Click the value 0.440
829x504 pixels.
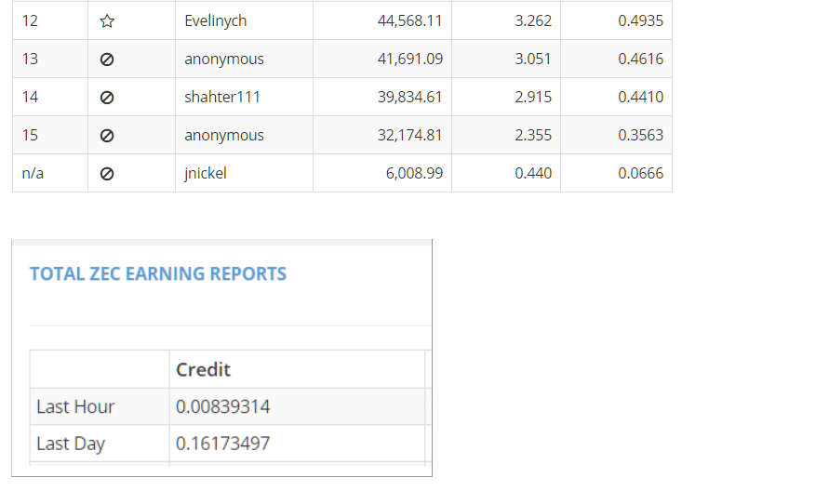pos(533,173)
